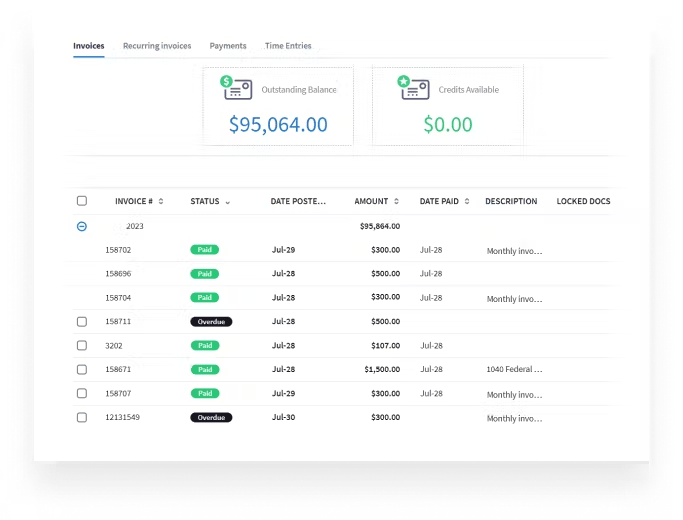This screenshot has height=520, width=683.
Task: Click the $107.00 amount for invoice 3202
Action: click(385, 346)
